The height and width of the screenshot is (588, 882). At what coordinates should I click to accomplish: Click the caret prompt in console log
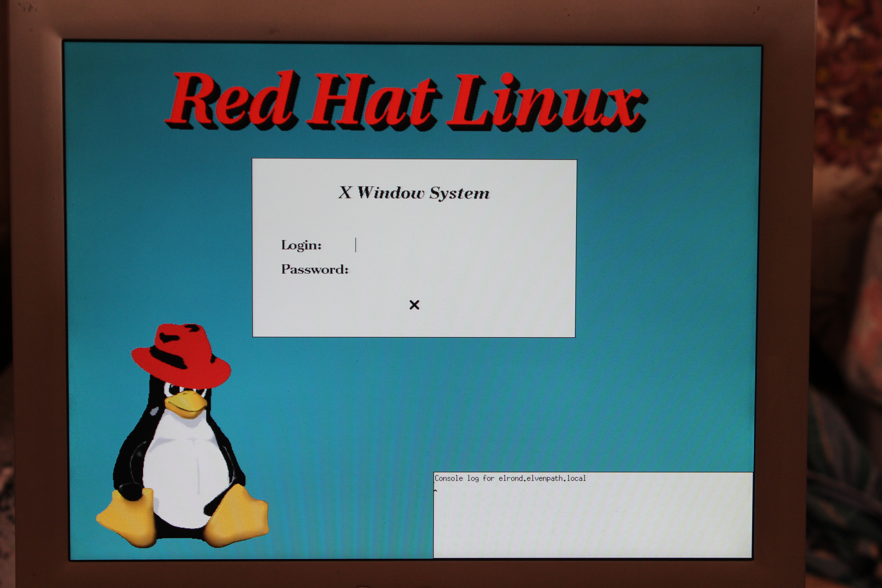(x=436, y=491)
